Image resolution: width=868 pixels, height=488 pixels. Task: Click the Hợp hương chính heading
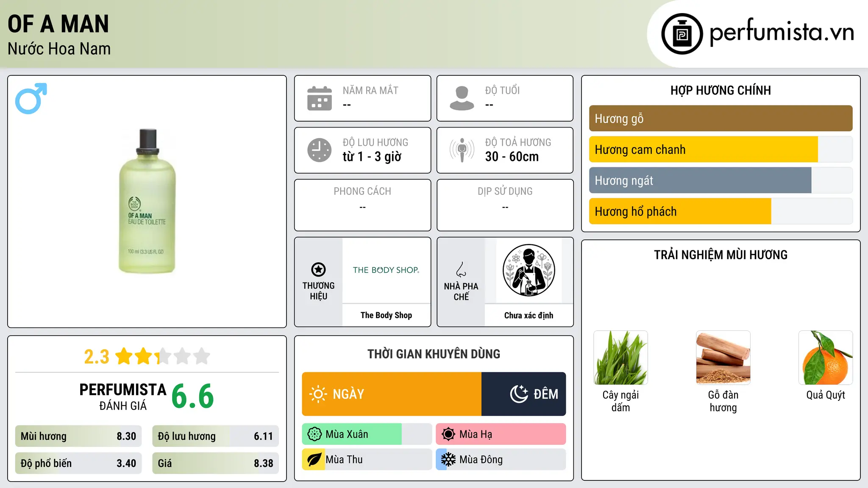[x=721, y=90]
